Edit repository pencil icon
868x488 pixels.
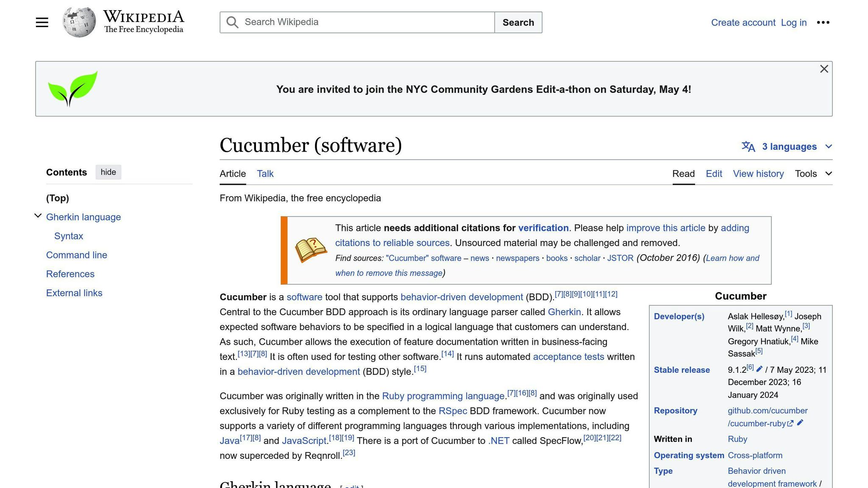tap(800, 423)
